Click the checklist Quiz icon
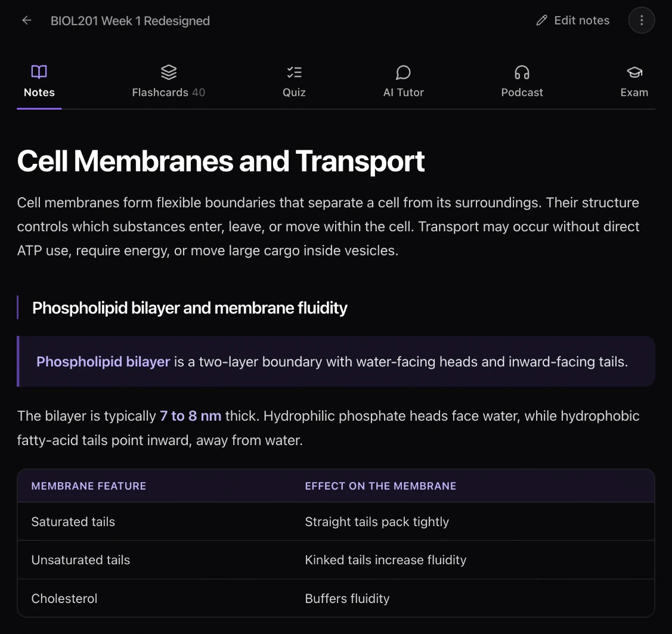Viewport: 672px width, 634px height. tap(294, 72)
